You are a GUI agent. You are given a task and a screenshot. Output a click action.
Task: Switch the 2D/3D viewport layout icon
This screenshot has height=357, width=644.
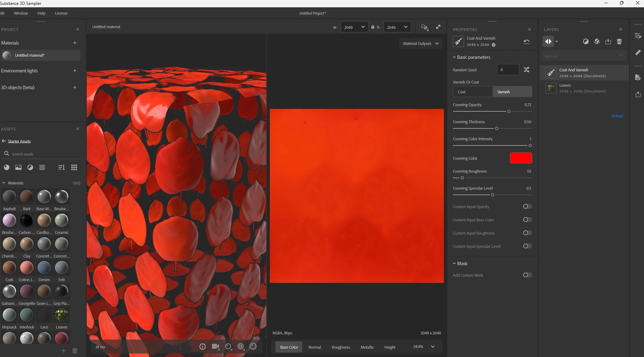point(425,27)
